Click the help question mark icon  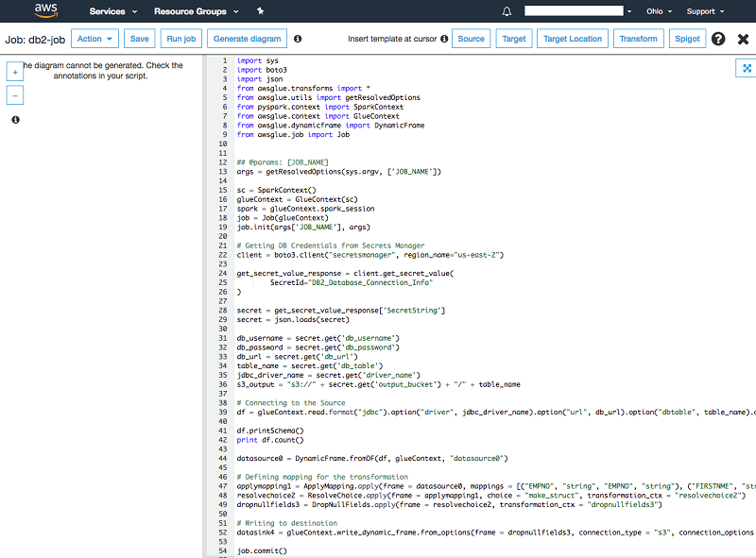pos(718,39)
